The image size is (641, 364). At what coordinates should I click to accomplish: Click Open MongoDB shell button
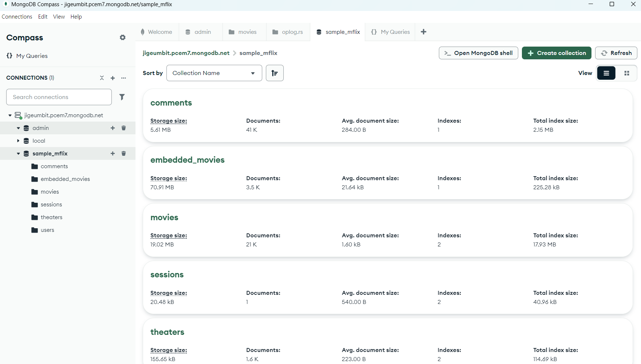[x=479, y=53]
